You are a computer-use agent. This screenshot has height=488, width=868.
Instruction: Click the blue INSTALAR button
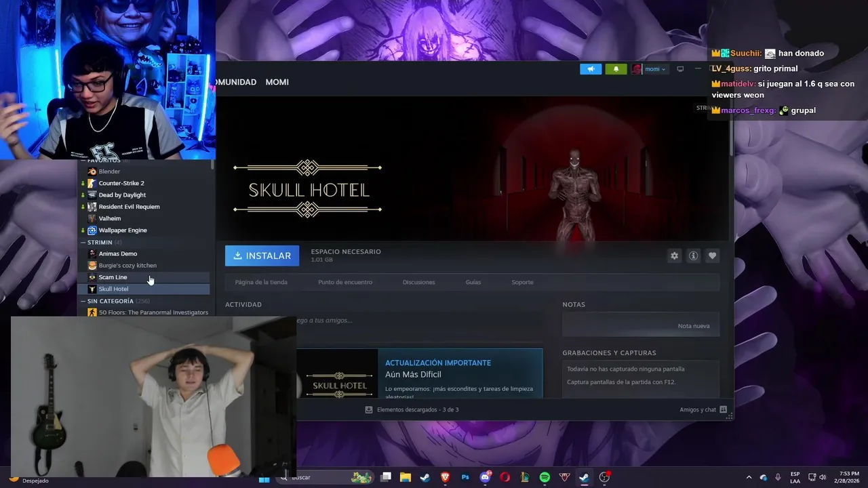[x=262, y=256]
